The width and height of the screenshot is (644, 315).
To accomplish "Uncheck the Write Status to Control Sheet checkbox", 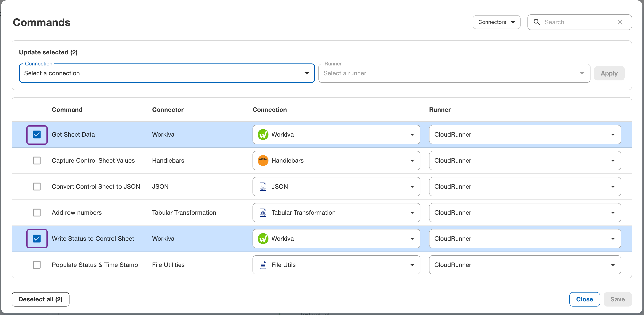I will (x=37, y=239).
